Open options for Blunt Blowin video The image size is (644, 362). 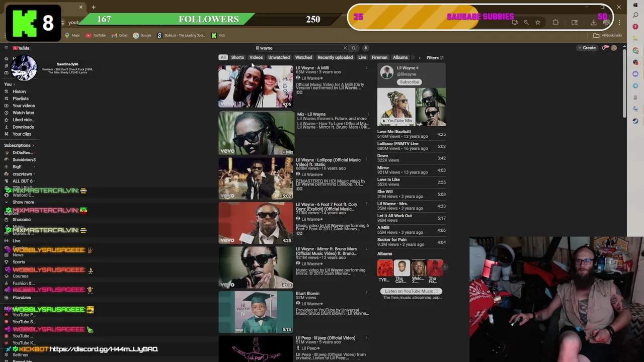tap(367, 294)
